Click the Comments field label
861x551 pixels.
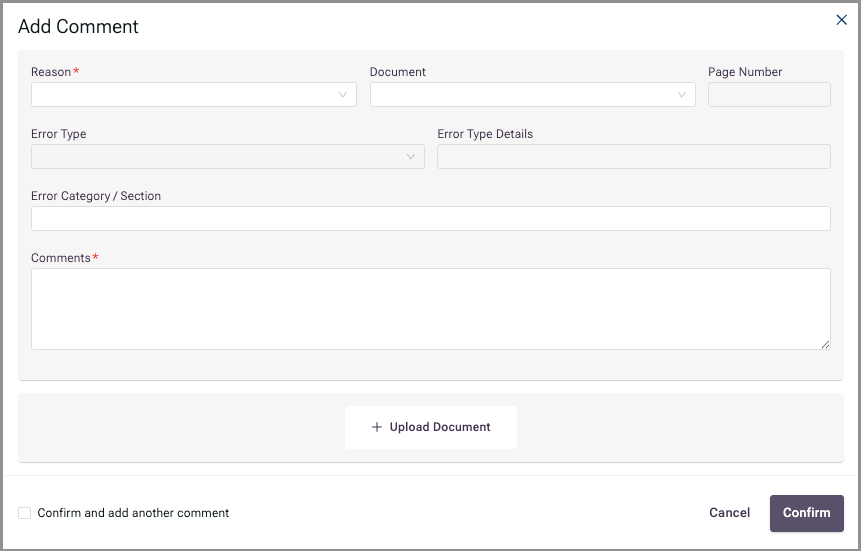point(60,258)
